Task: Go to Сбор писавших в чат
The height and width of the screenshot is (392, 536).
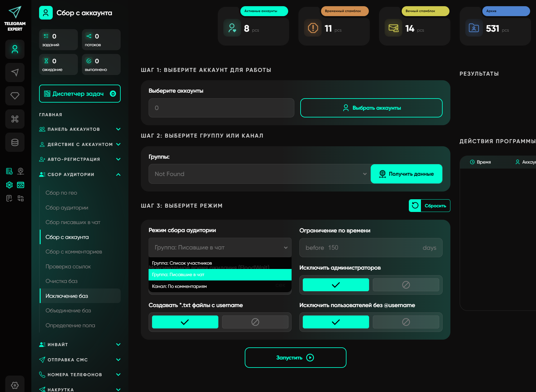Action: click(x=73, y=222)
